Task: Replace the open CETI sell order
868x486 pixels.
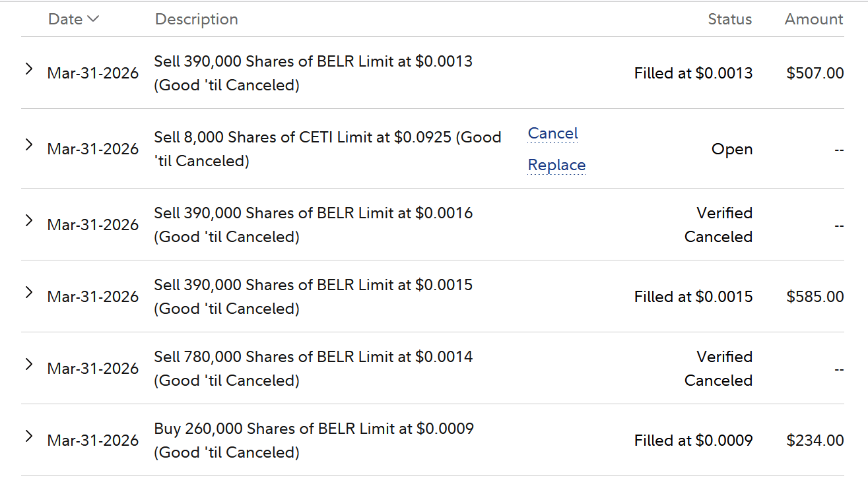Action: point(556,166)
